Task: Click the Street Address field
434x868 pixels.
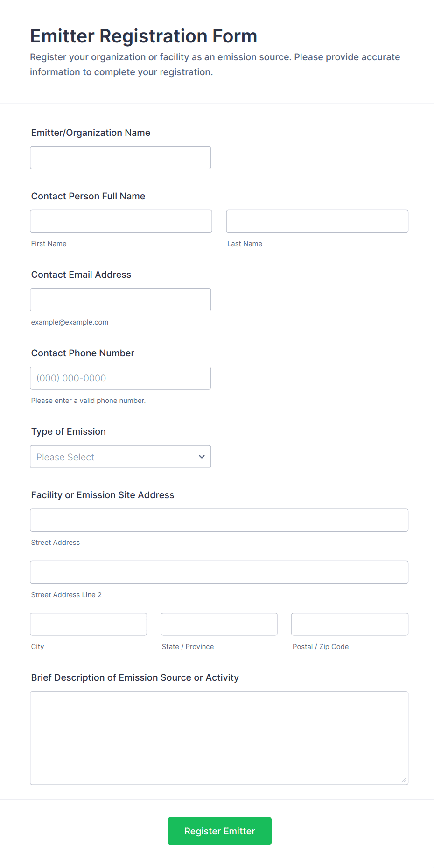Action: 219,520
